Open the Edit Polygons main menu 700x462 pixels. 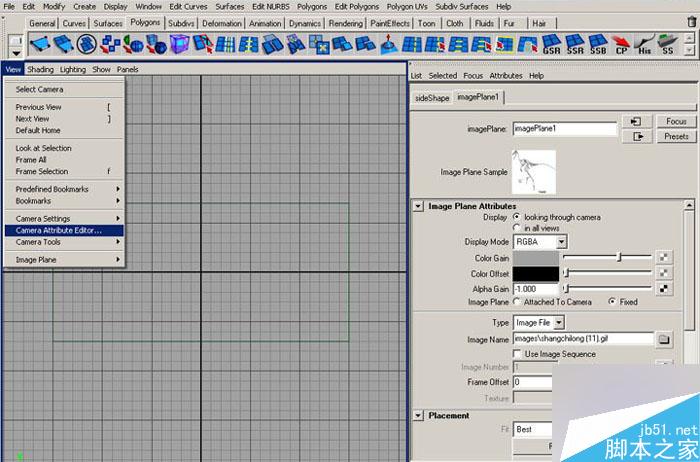357,6
